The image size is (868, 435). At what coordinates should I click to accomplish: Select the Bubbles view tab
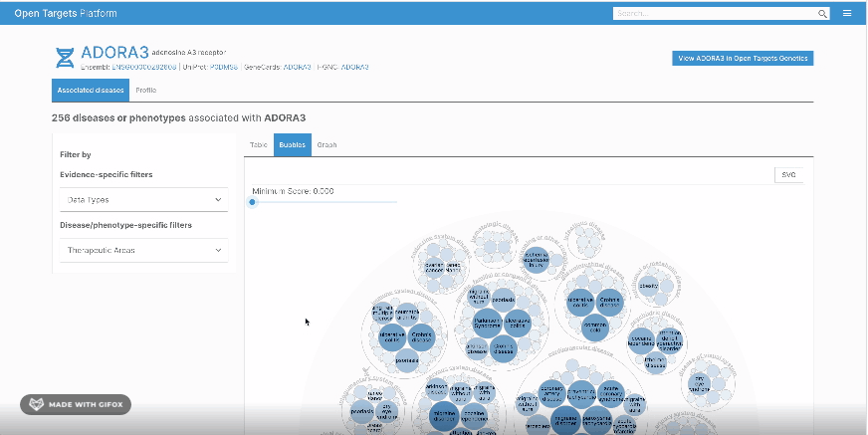293,145
